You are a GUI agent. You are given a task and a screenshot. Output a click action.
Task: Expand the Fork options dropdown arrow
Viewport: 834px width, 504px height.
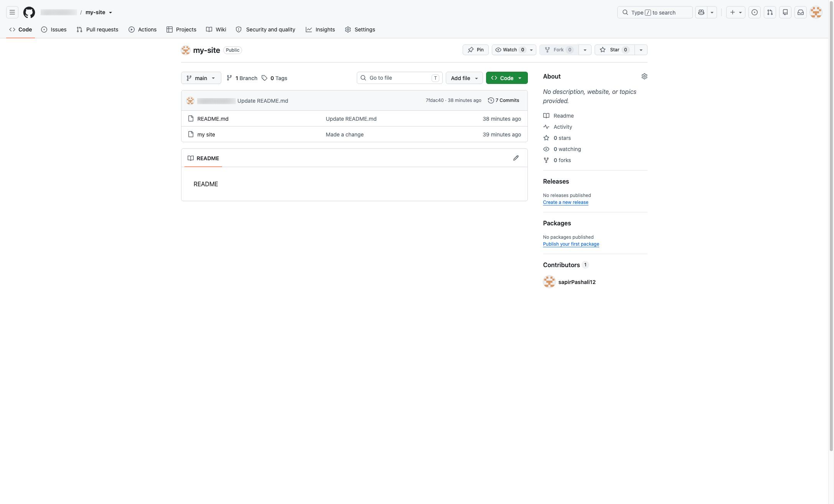(x=585, y=50)
